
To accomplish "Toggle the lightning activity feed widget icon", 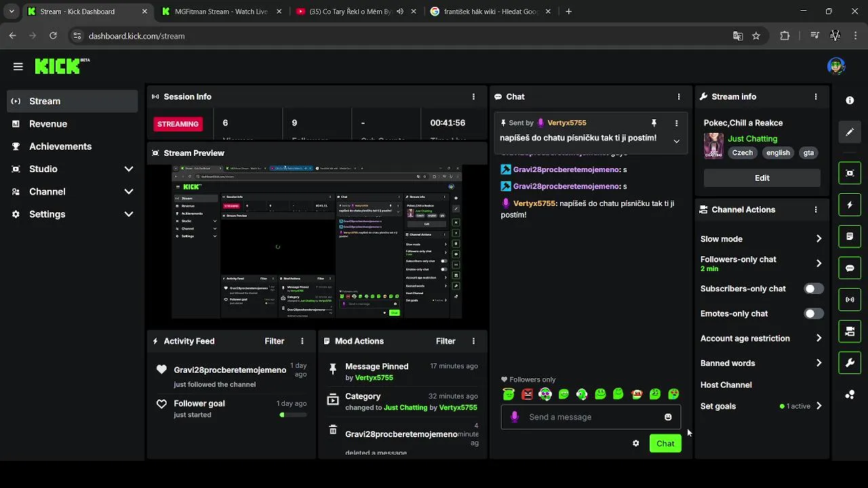I will 850,205.
